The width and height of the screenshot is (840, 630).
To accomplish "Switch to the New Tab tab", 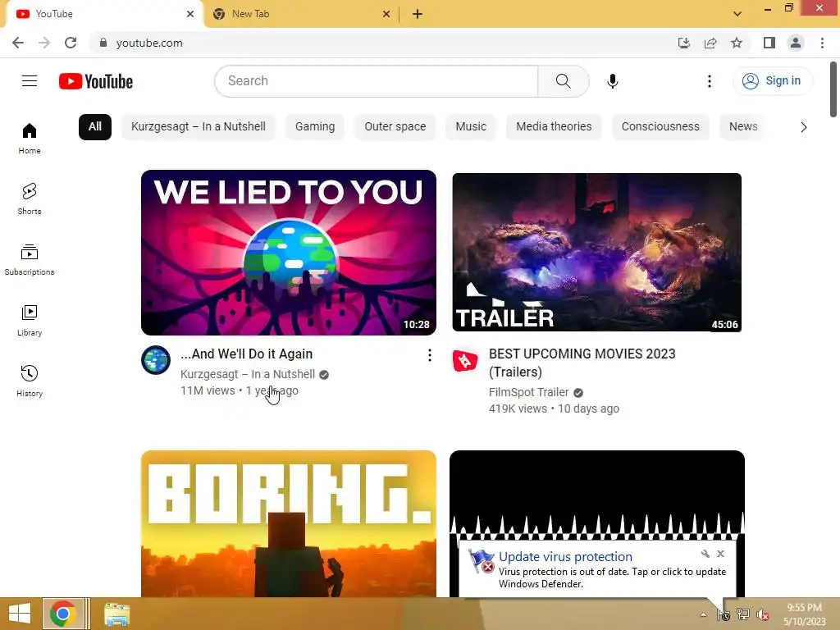I will coord(300,14).
